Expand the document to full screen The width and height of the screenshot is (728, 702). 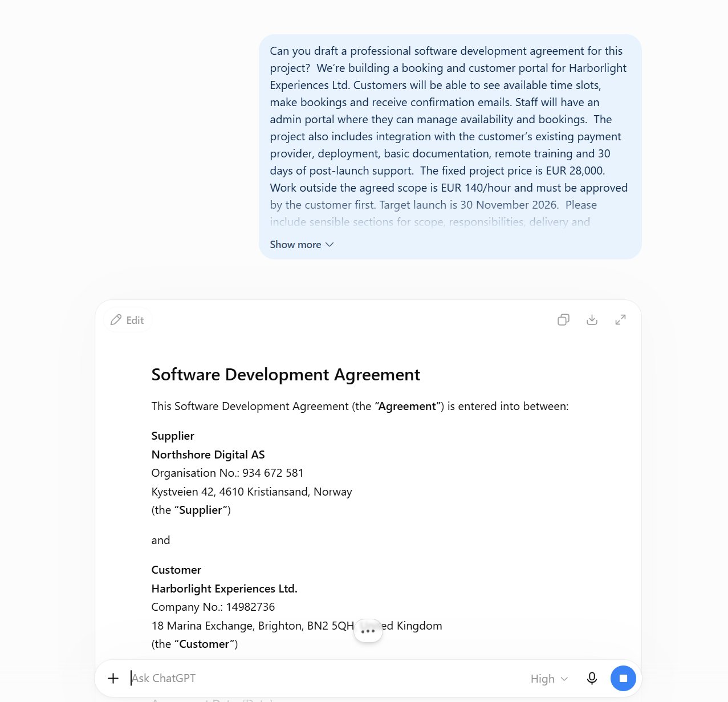point(620,320)
